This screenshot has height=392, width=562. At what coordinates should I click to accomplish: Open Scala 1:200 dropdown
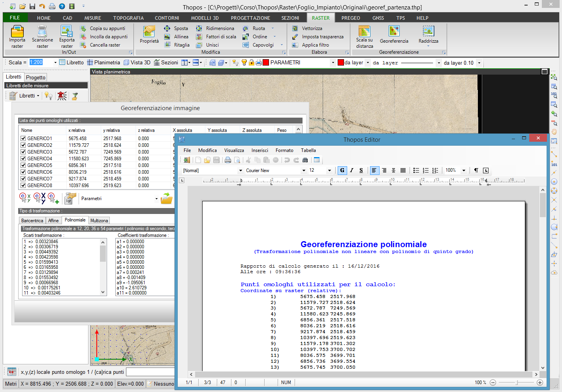click(x=55, y=62)
